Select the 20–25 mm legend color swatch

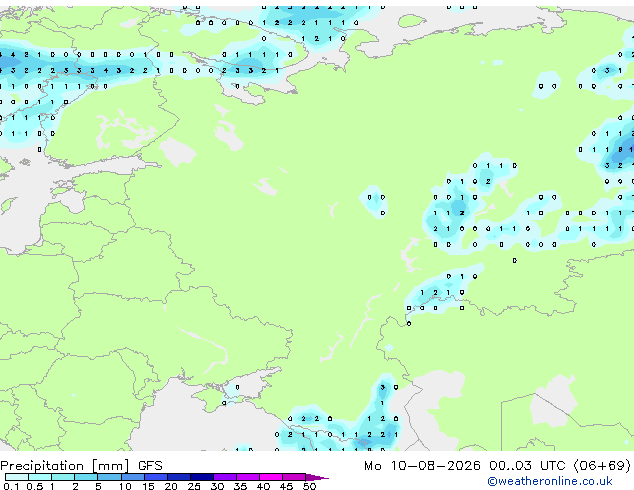point(178,477)
